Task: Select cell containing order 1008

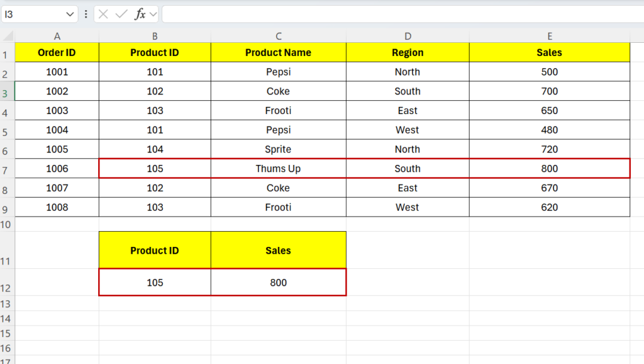Action: pos(57,207)
